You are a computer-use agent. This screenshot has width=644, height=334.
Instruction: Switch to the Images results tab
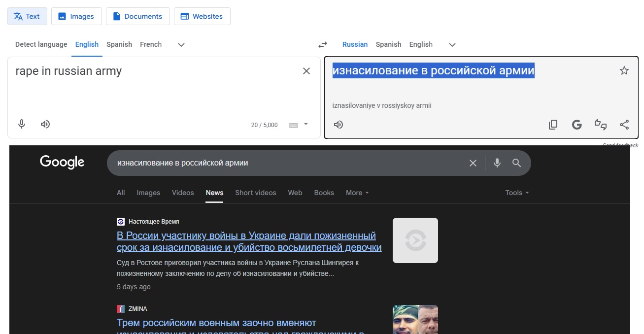pyautogui.click(x=148, y=193)
